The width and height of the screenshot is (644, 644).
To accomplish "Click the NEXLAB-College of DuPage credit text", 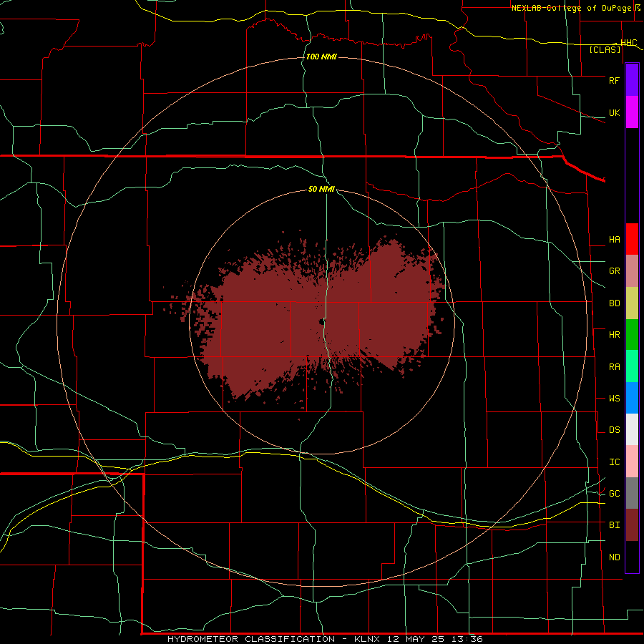I will tap(571, 8).
